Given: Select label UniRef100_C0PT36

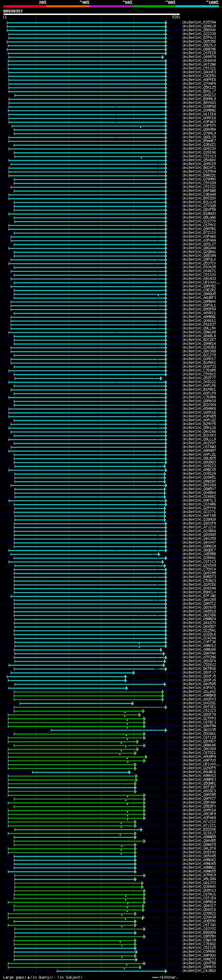Looking at the screenshot, I should coord(199,642).
